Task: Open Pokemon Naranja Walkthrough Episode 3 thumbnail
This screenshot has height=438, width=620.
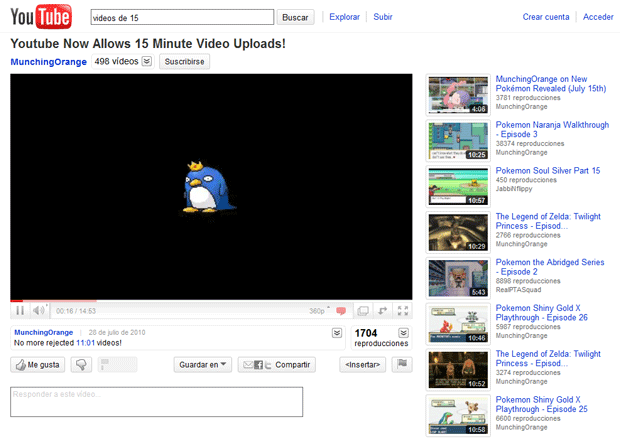Action: click(458, 141)
